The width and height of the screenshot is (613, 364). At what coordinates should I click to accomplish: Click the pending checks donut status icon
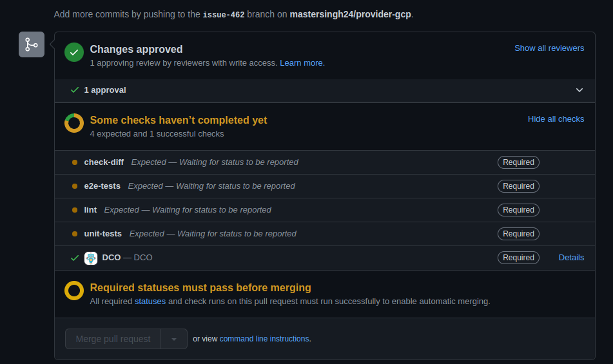pyautogui.click(x=74, y=123)
